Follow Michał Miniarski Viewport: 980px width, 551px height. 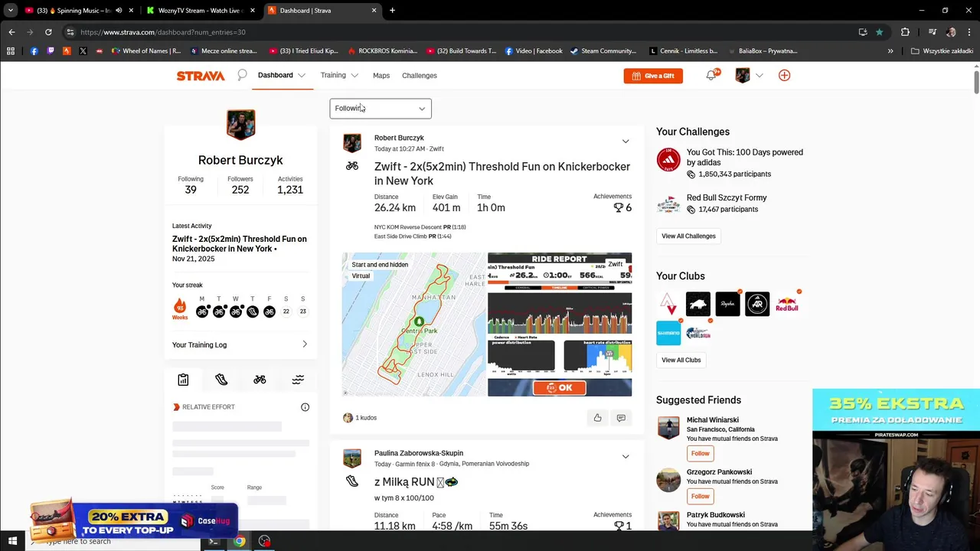click(x=700, y=453)
